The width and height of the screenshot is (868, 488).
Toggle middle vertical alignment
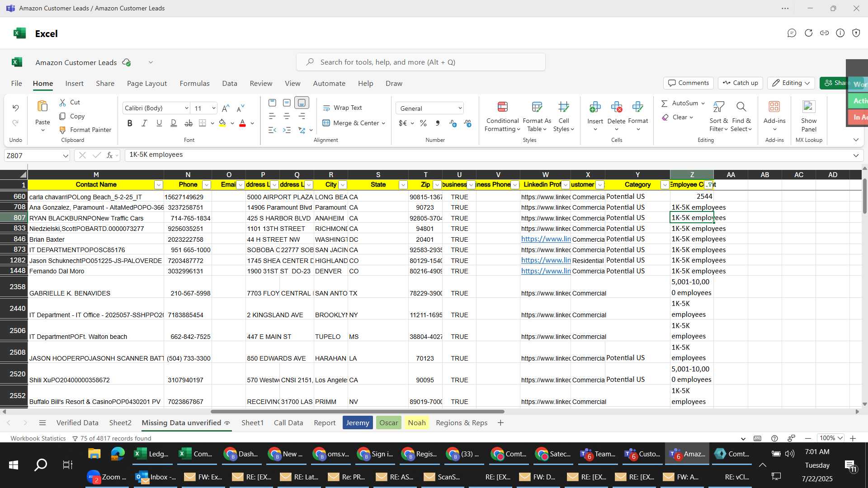[x=287, y=103]
